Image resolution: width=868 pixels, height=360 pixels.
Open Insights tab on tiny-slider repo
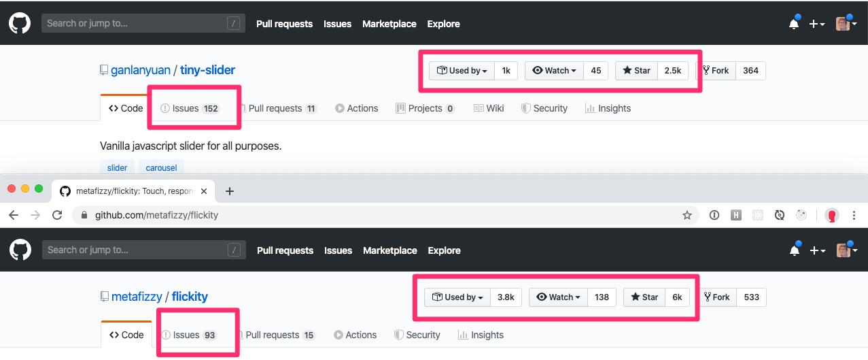click(608, 108)
